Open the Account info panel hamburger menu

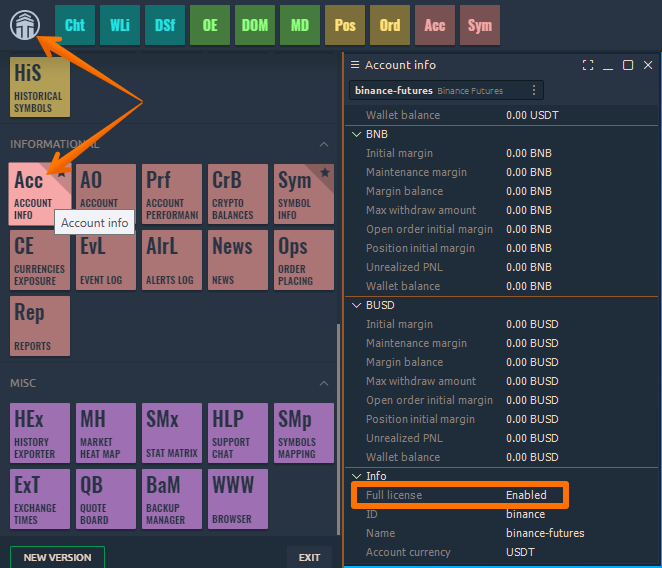pyautogui.click(x=354, y=65)
